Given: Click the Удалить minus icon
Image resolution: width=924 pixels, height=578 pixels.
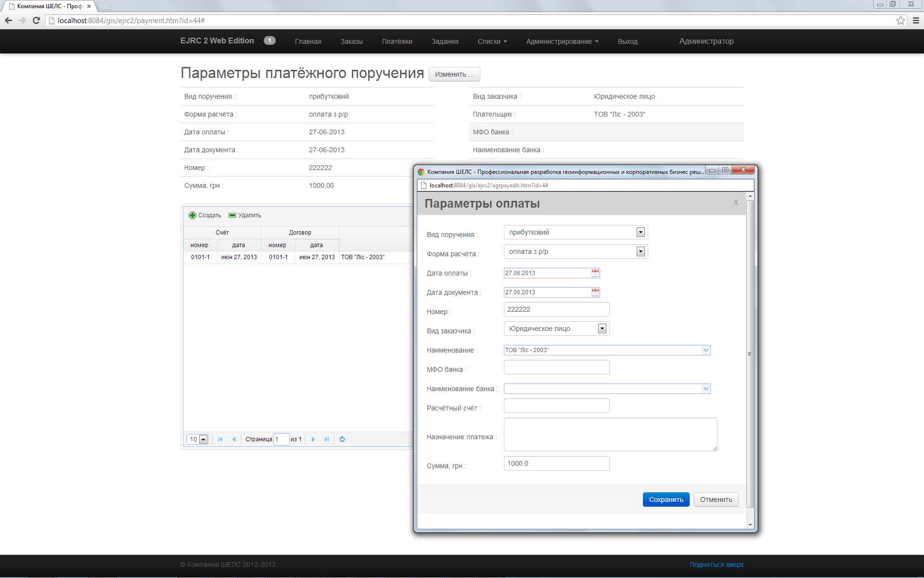Looking at the screenshot, I should click(x=232, y=215).
